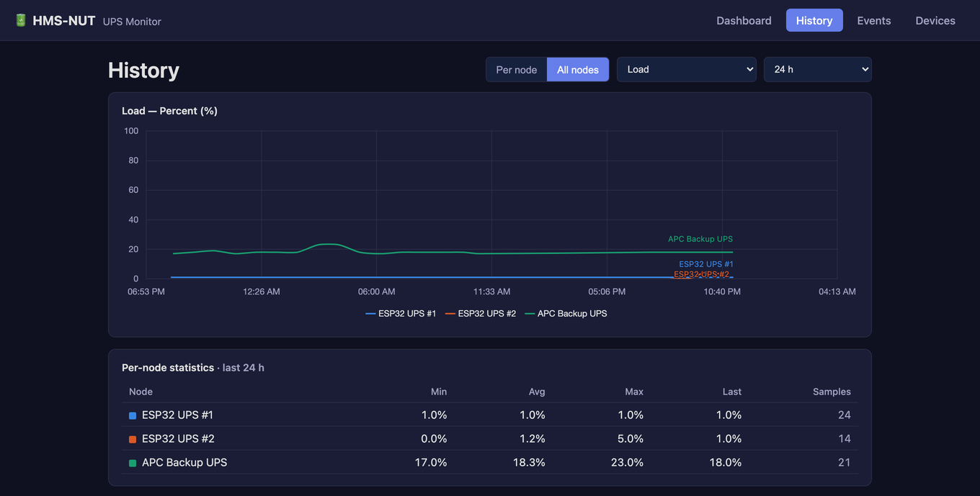Image resolution: width=980 pixels, height=496 pixels.
Task: Click the samples count 14
Action: [845, 438]
